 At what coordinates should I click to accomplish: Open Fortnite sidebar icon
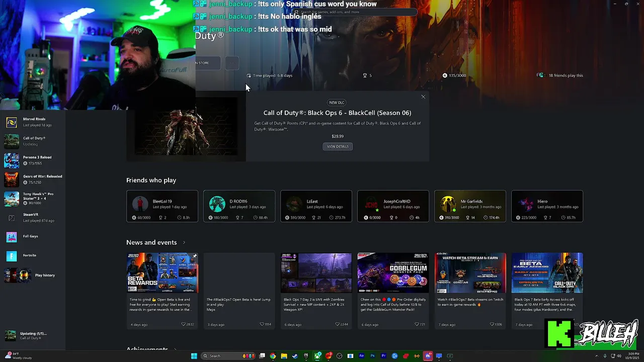click(x=12, y=256)
